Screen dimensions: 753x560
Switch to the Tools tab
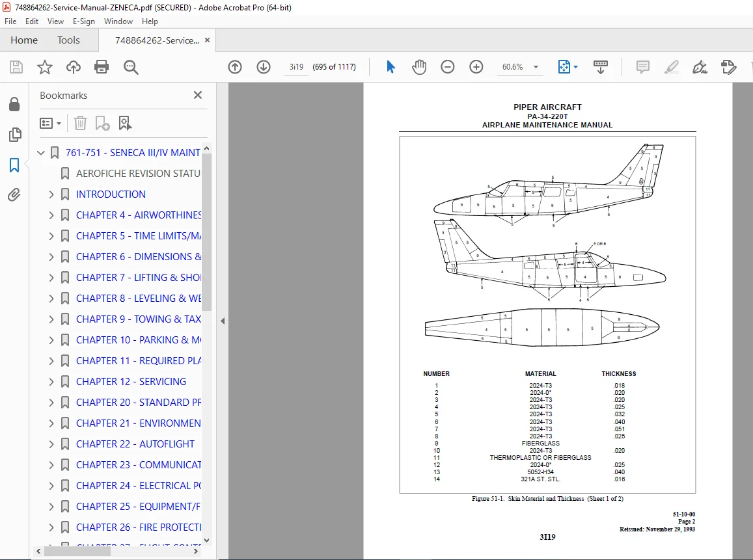coord(68,40)
